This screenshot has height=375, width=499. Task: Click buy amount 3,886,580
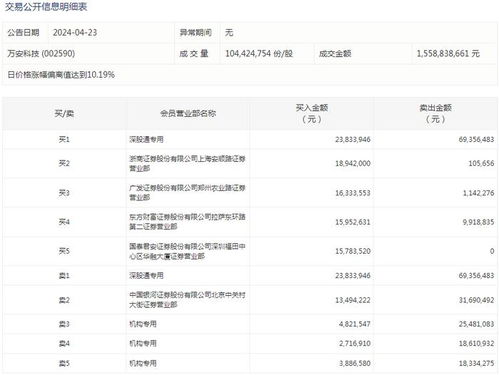click(x=355, y=363)
